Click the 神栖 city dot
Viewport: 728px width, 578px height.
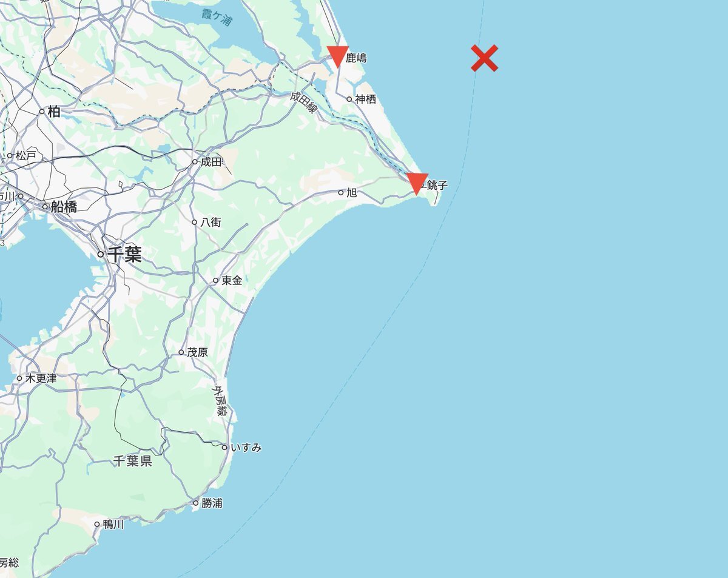(349, 99)
